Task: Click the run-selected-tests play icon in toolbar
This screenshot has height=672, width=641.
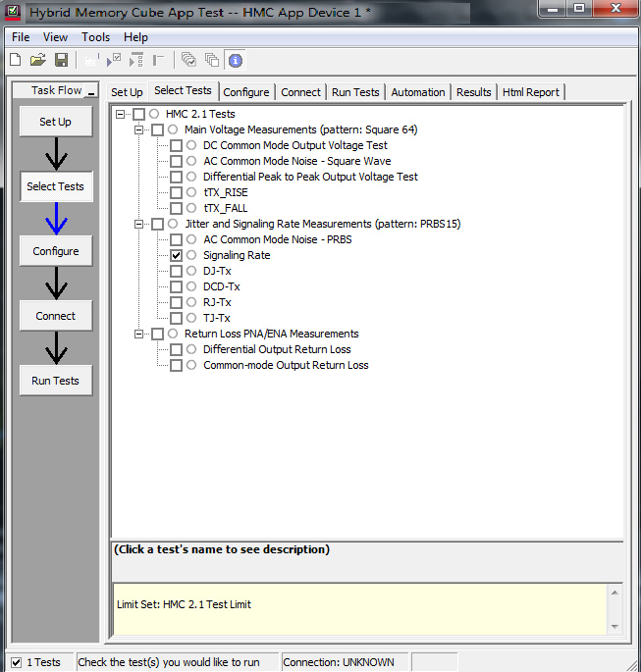Action: tap(114, 60)
